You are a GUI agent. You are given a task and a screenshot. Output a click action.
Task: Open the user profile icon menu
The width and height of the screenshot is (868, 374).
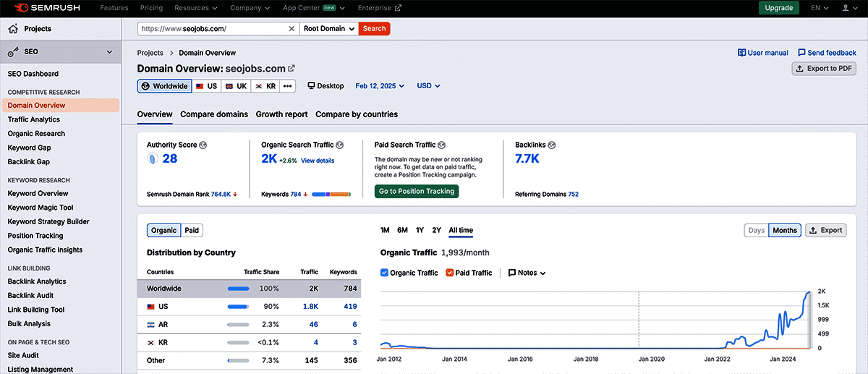click(846, 8)
